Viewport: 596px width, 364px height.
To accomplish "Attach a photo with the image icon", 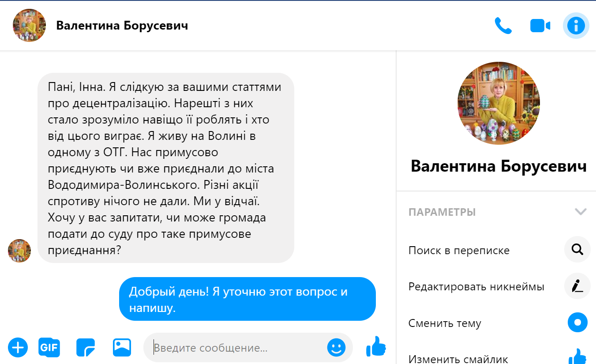I will (122, 348).
